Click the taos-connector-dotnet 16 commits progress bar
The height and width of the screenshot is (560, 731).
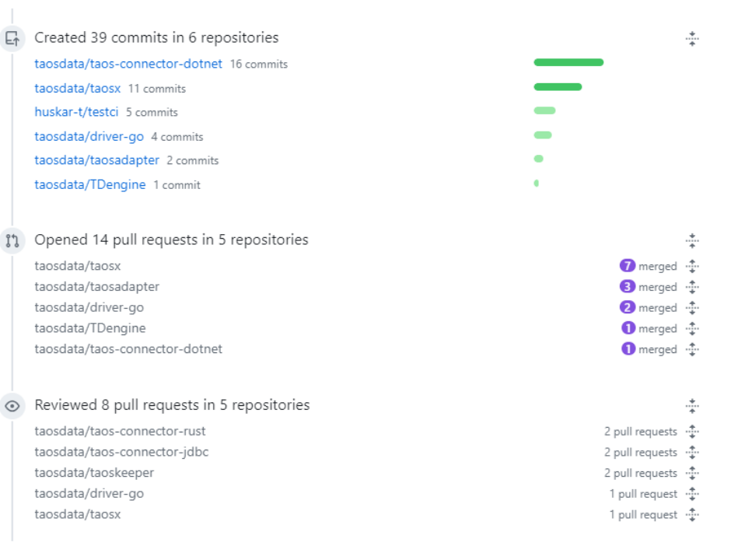coord(568,62)
